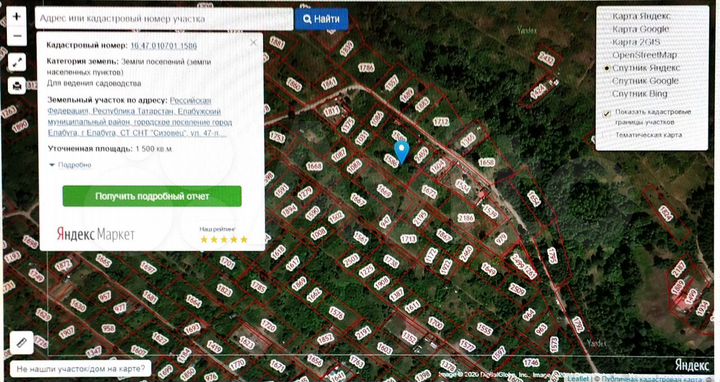720x382 pixels.
Task: Click parcel label 1786
Action: point(366,68)
